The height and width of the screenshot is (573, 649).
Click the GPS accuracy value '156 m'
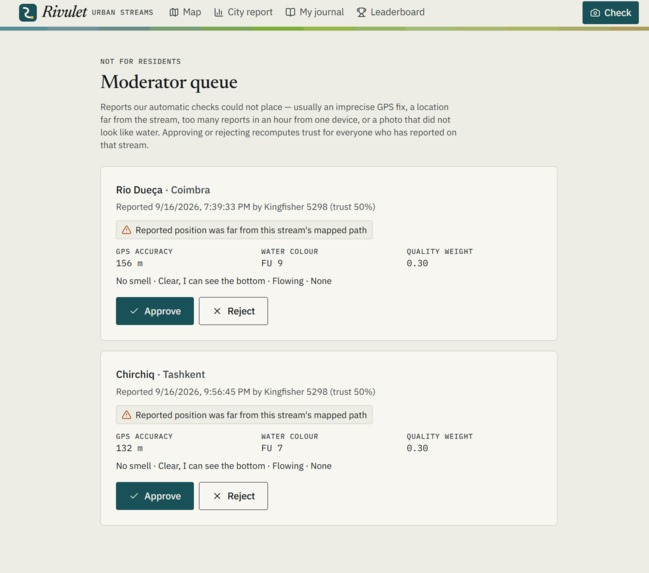coord(130,263)
